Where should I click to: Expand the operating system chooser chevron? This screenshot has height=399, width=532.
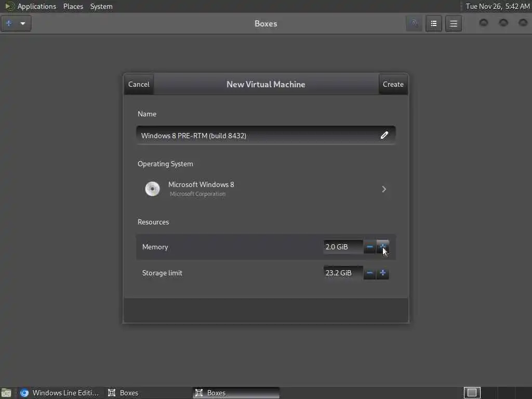384,189
